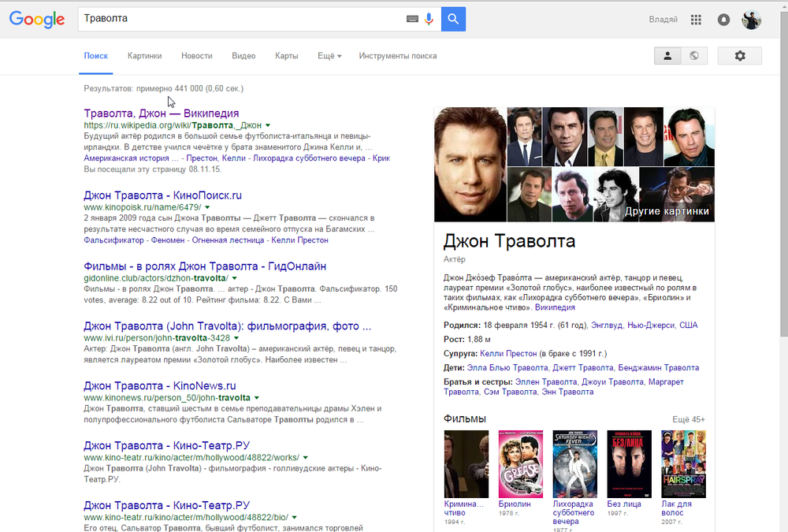Switch to global results globe toggle
Viewport: 788px width, 532px height.
pos(693,56)
